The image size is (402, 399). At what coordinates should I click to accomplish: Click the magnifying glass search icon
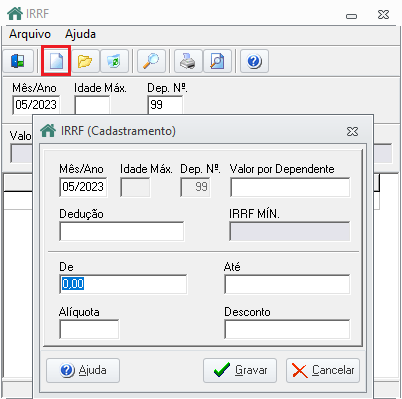coord(151,61)
